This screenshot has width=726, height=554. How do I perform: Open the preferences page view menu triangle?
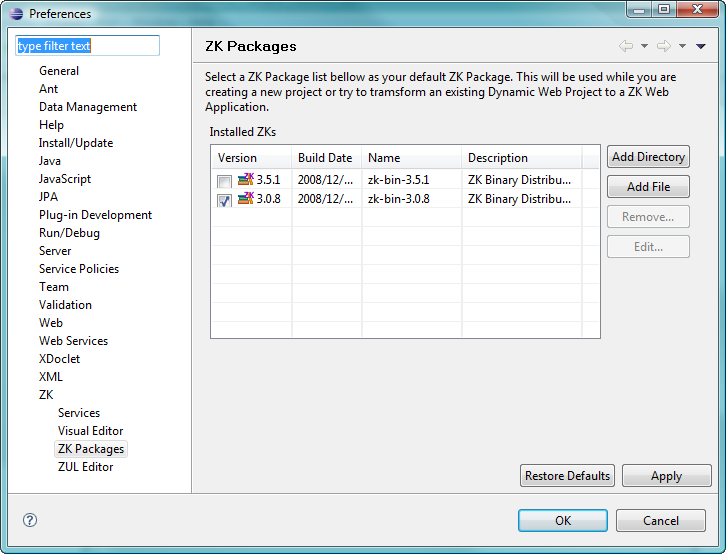[x=701, y=46]
